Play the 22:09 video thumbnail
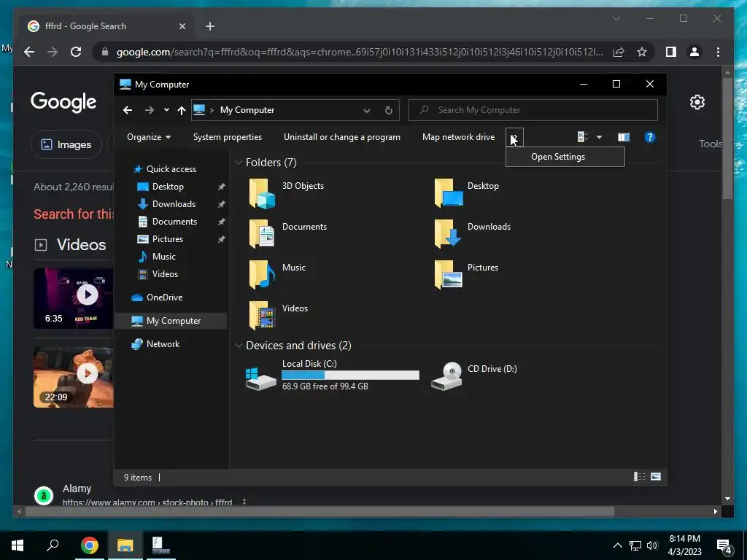Viewport: 747px width, 560px height. click(x=74, y=377)
